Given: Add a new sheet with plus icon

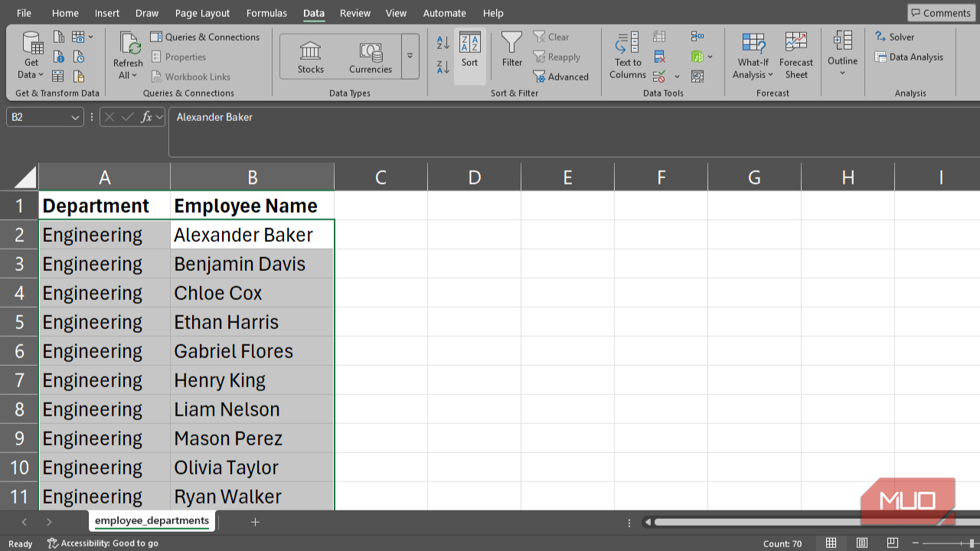Looking at the screenshot, I should click(x=255, y=522).
